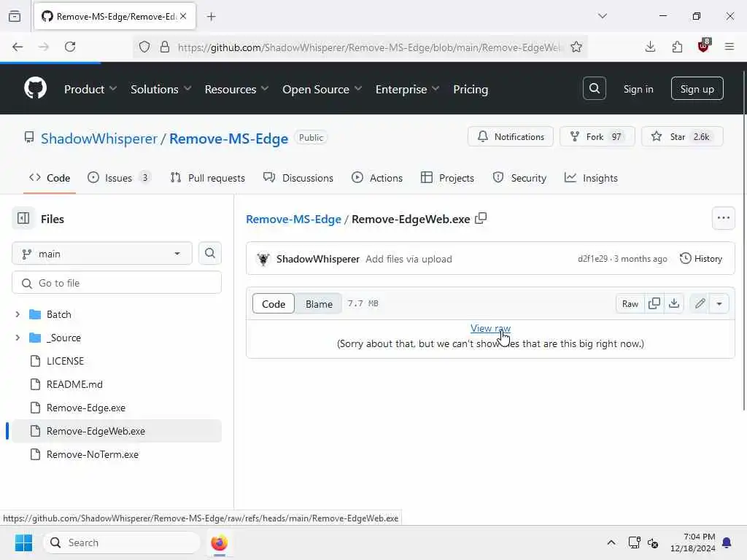The width and height of the screenshot is (747, 560).
Task: Star the repository with Star button
Action: click(682, 136)
